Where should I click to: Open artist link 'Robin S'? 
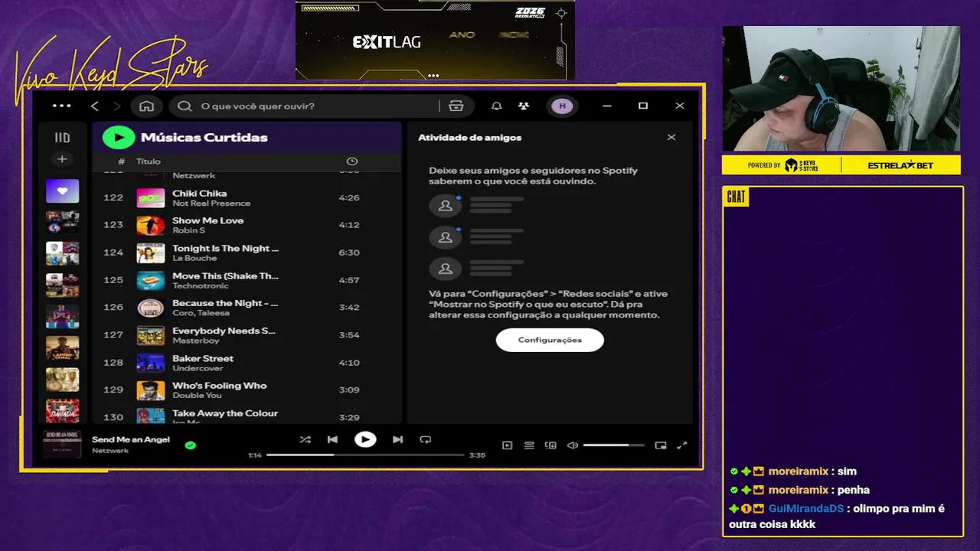[188, 230]
